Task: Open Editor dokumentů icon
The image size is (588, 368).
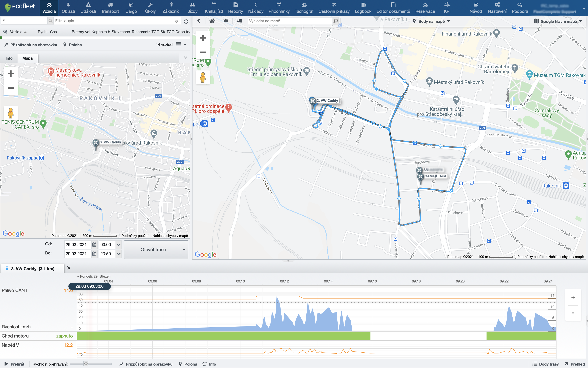Action: click(393, 5)
